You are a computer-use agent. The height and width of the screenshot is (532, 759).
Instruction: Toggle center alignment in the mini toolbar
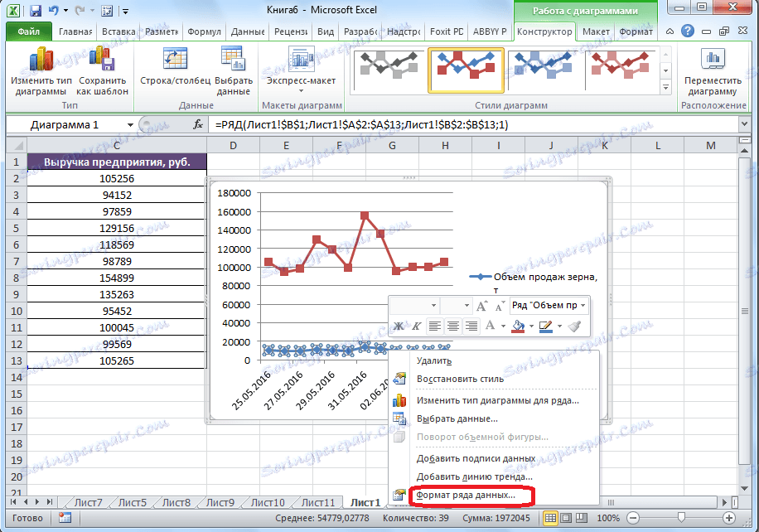point(452,326)
